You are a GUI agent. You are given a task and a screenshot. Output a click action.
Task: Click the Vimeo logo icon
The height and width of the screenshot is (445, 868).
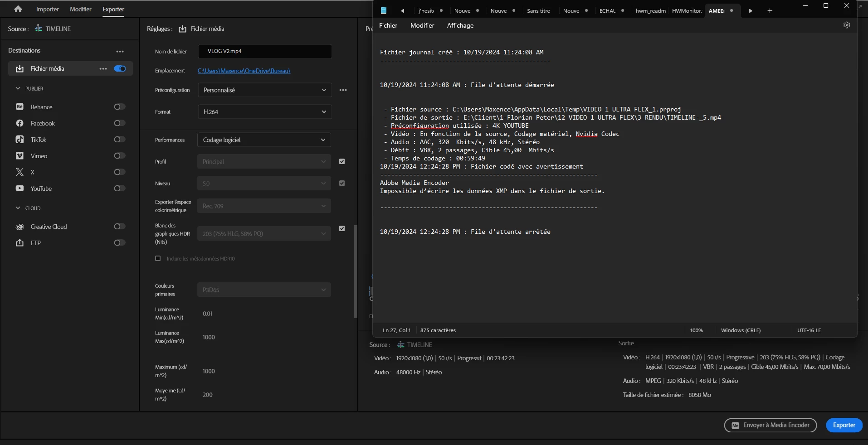(20, 156)
